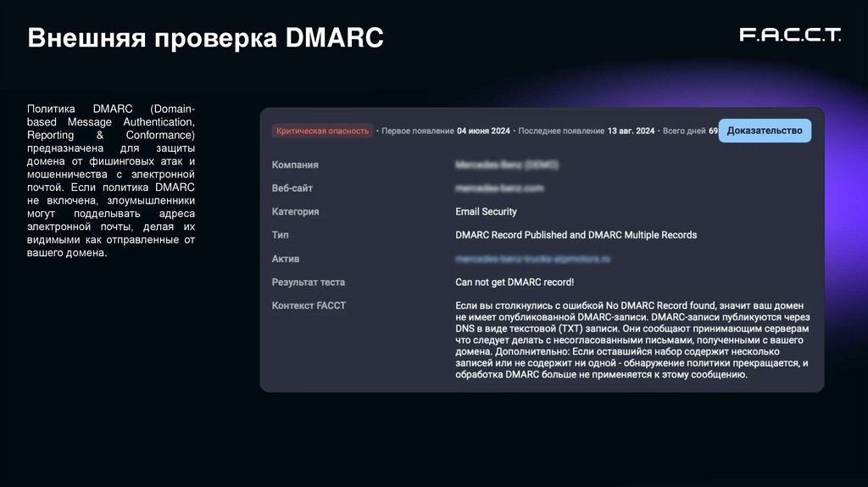Click the Критическая опасность severity badge
Screen dimensions: 868x487
tap(322, 131)
